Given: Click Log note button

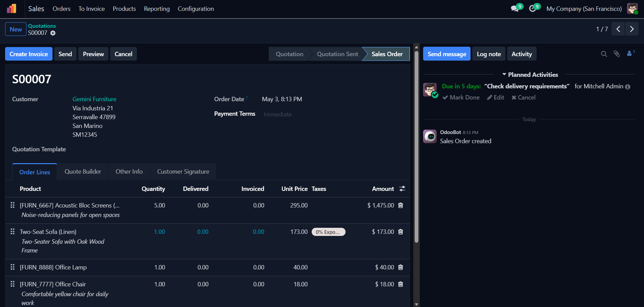Looking at the screenshot, I should tap(489, 54).
